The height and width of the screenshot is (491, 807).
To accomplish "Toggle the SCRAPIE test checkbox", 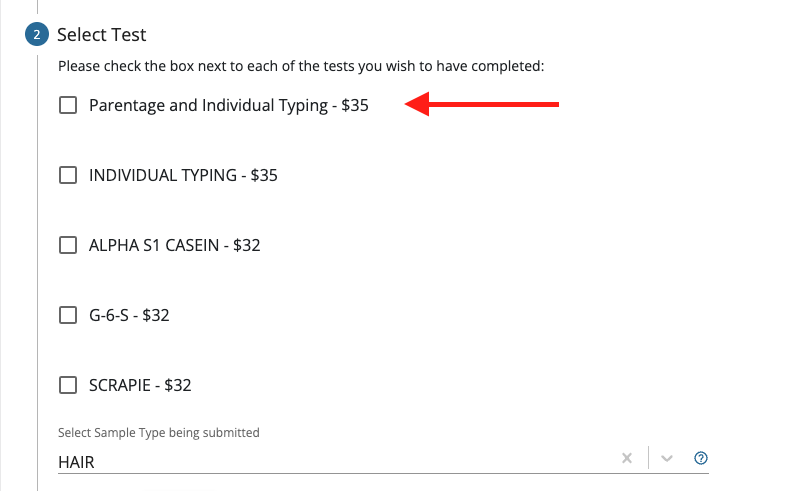I will [68, 385].
